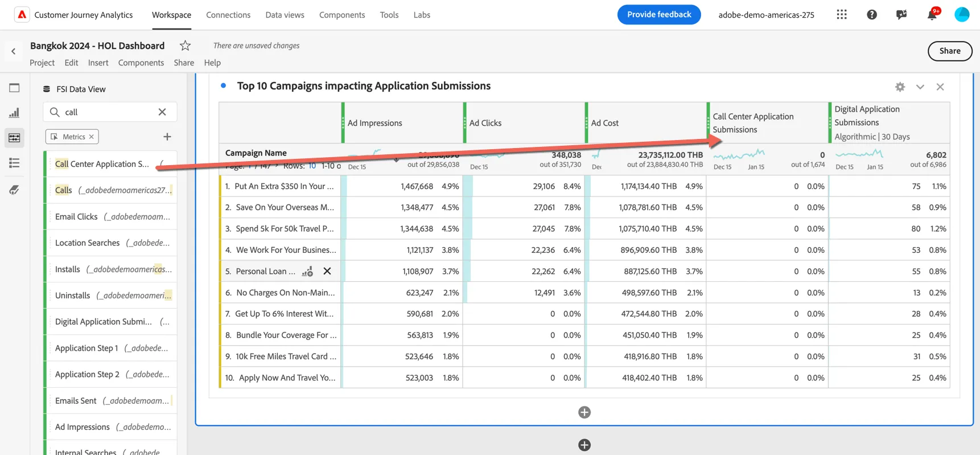Change rows per page value 10
The height and width of the screenshot is (455, 980).
coord(312,166)
